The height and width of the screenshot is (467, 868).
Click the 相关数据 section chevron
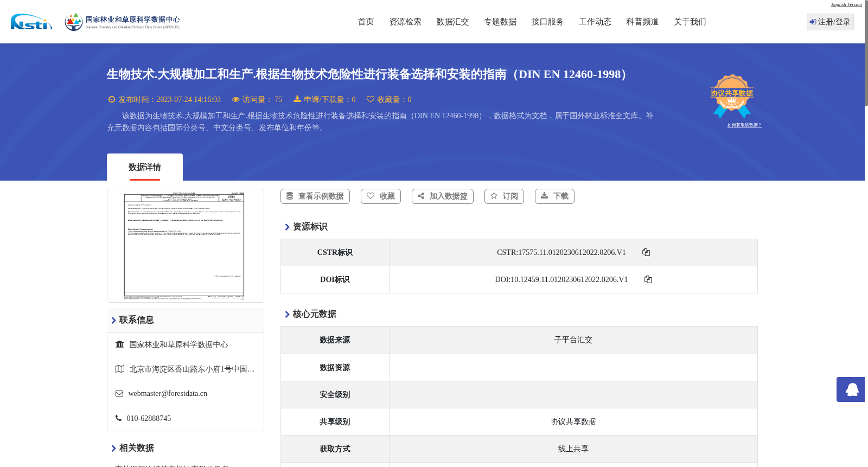[113, 448]
